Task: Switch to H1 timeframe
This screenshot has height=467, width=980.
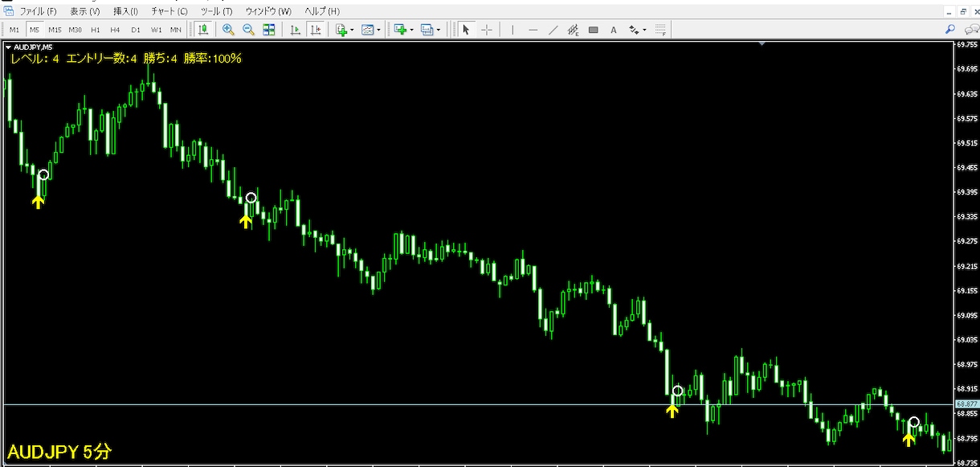Action: tap(96, 30)
